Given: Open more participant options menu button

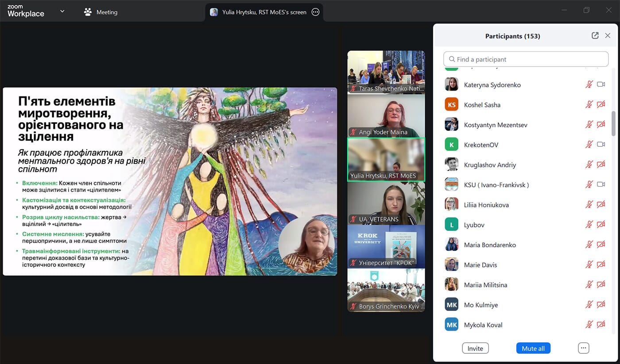Looking at the screenshot, I should 583,348.
